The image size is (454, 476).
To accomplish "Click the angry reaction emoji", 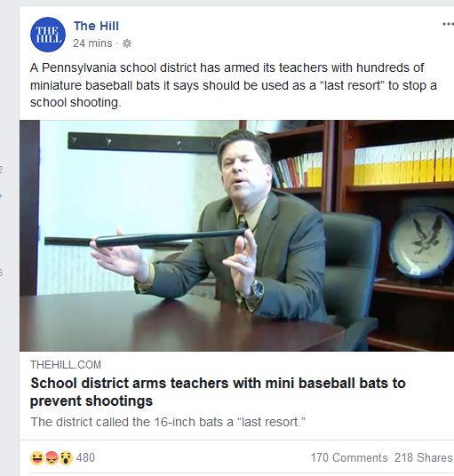I will point(52,457).
